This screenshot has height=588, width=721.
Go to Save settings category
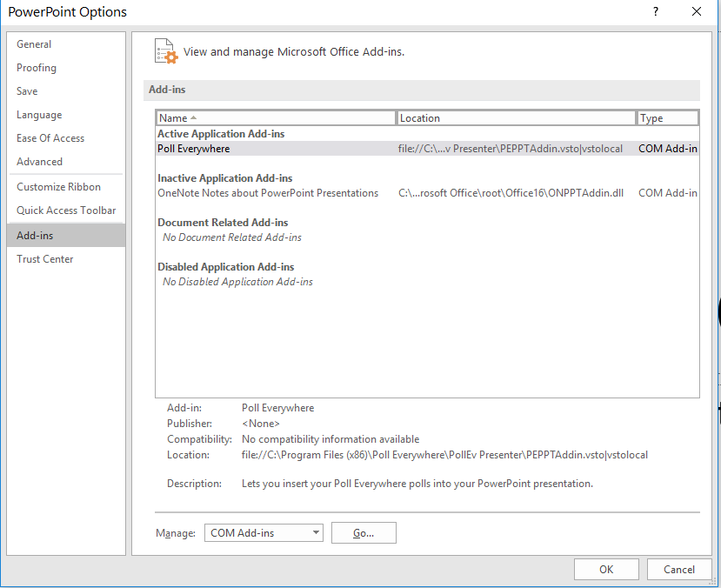coord(27,91)
